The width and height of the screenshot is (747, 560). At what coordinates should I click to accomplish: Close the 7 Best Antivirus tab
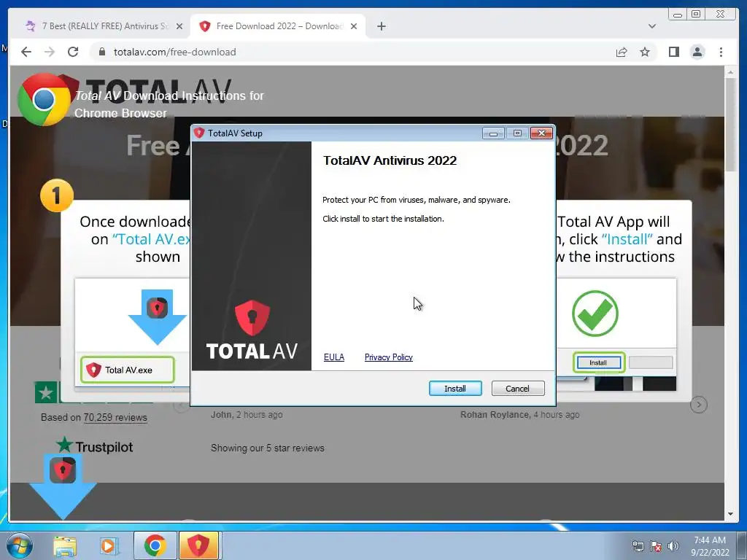(179, 26)
